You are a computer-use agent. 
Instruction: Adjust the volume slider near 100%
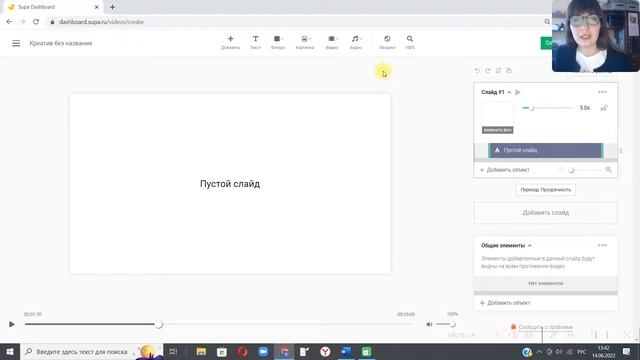pyautogui.click(x=445, y=324)
